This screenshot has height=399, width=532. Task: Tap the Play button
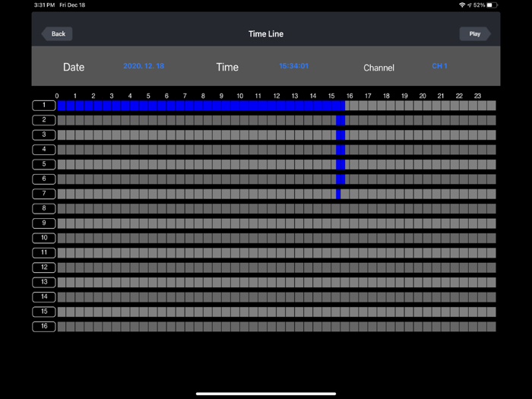click(475, 34)
